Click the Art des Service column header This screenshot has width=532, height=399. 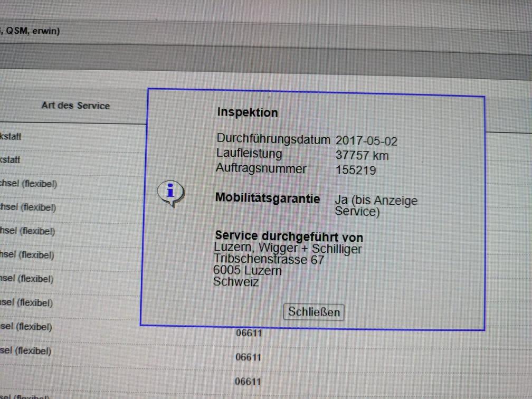[x=75, y=106]
